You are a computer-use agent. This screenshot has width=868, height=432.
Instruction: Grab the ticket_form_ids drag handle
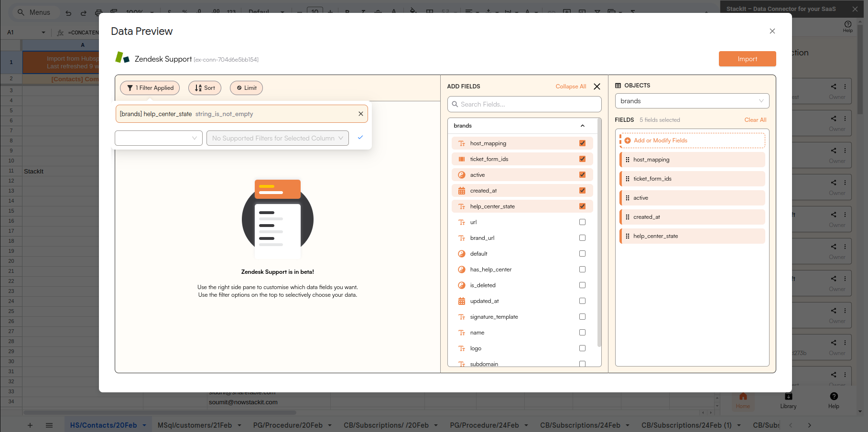628,179
